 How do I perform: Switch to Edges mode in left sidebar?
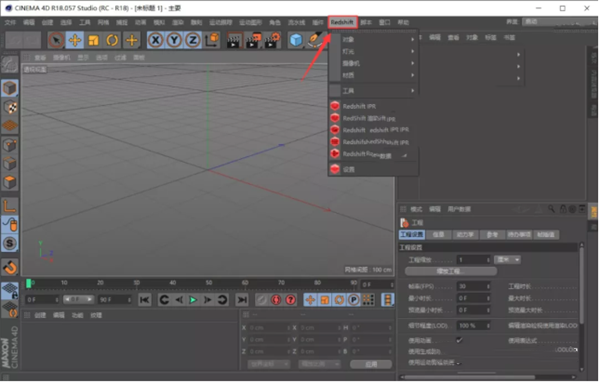click(10, 163)
